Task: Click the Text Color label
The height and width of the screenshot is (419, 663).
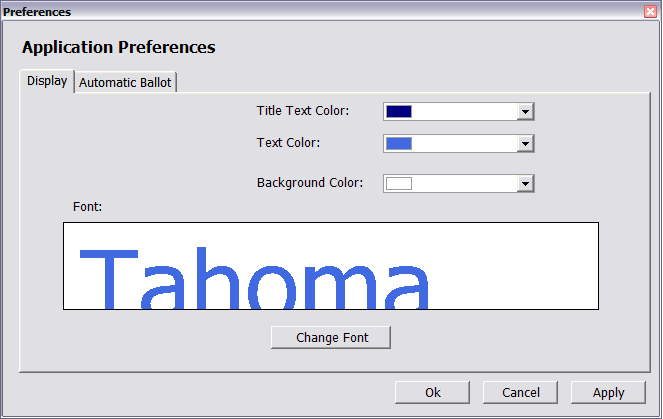Action: click(288, 142)
